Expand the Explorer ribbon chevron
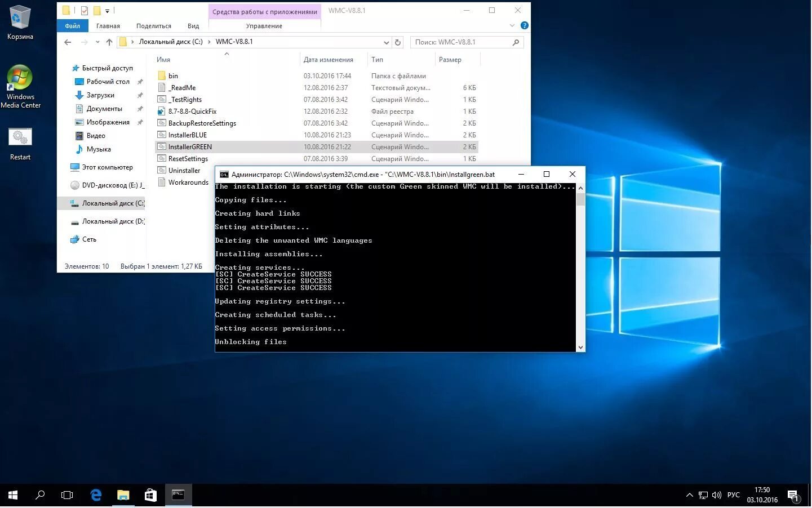 coord(512,25)
